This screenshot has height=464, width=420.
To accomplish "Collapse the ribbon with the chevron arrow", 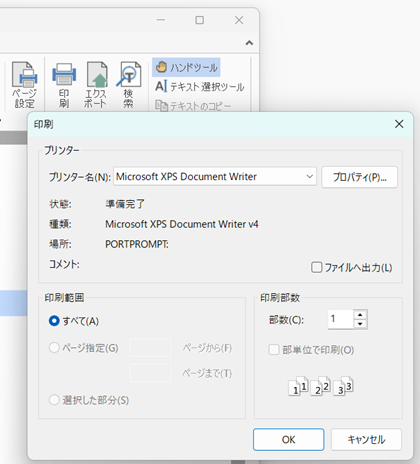I will (x=249, y=43).
